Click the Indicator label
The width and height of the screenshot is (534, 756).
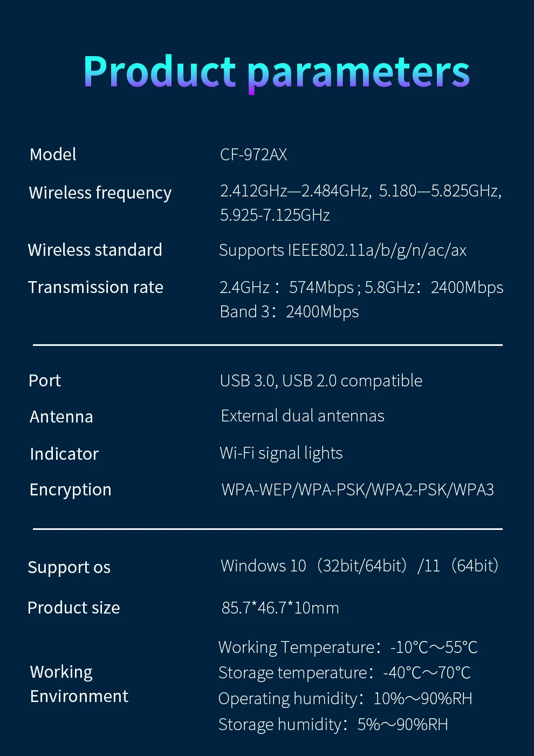(64, 454)
